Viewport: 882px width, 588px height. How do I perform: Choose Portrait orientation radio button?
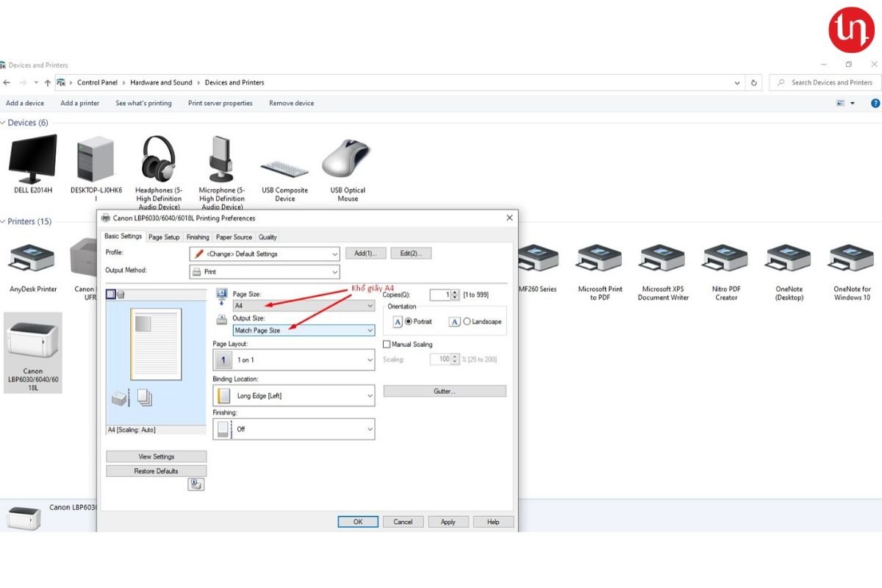tap(409, 322)
